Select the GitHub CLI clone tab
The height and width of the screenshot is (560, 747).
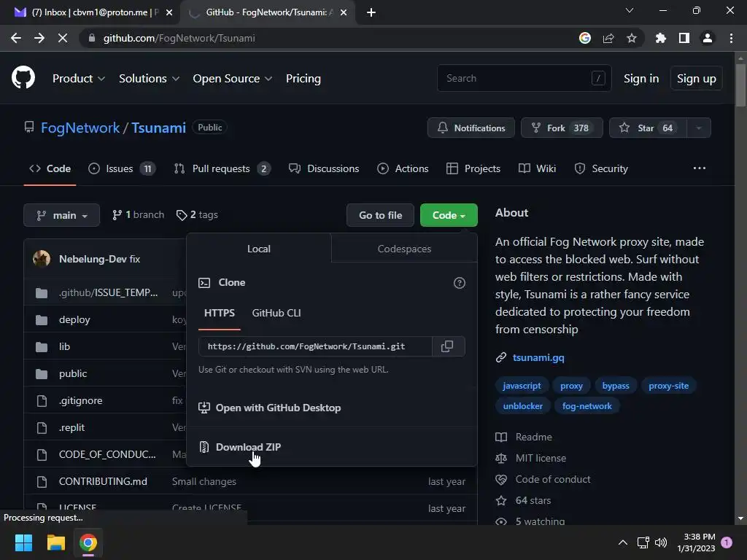pos(276,313)
